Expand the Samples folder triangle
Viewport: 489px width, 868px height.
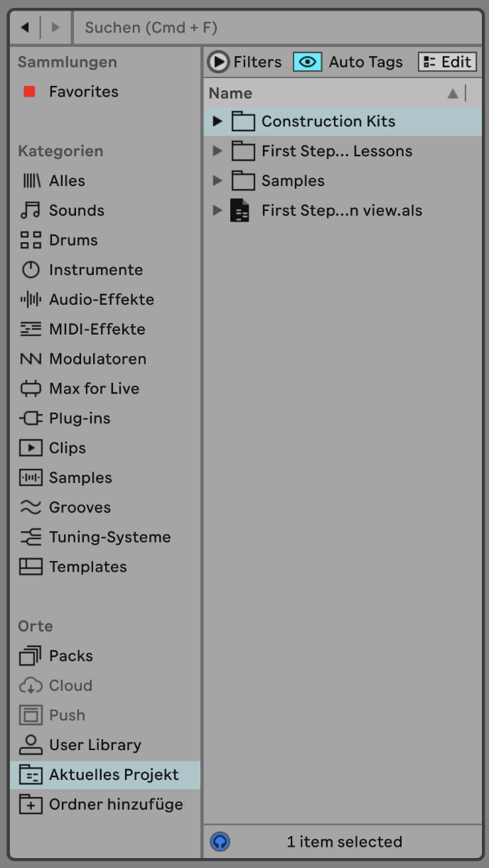pyautogui.click(x=217, y=181)
